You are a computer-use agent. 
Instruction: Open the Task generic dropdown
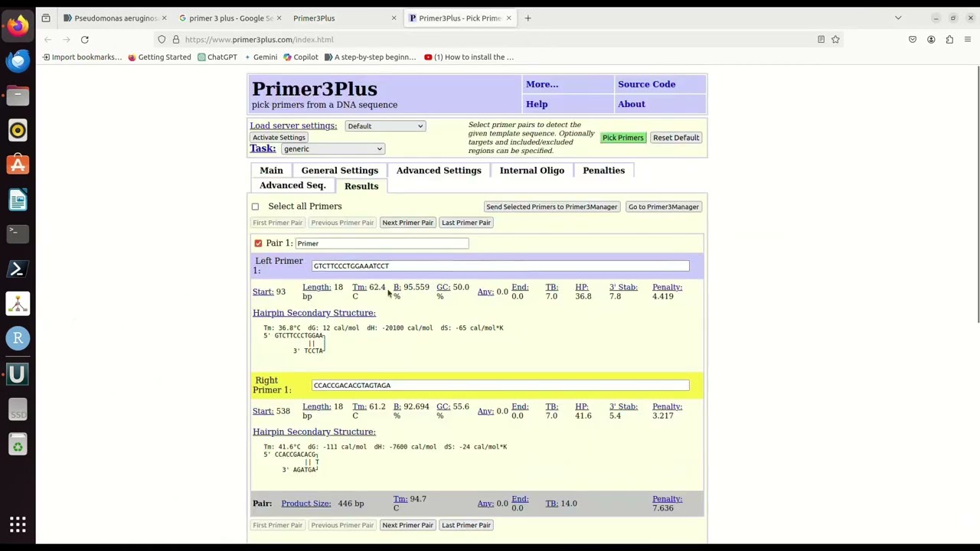pyautogui.click(x=332, y=149)
